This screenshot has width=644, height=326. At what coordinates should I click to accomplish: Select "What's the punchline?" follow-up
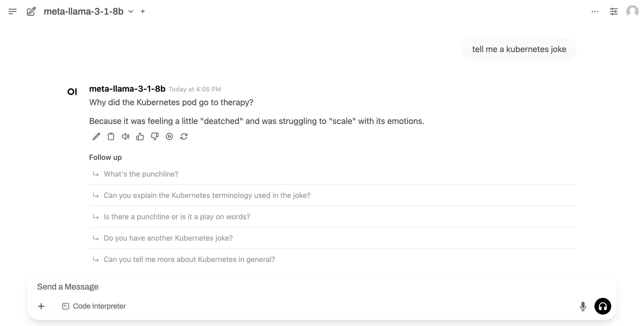click(x=141, y=174)
